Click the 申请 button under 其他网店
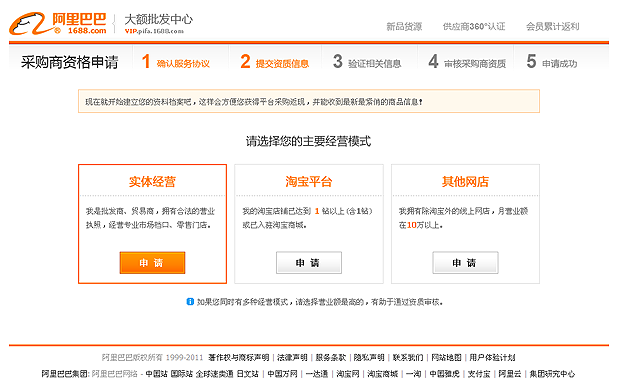Viewport: 620px width, 390px height. point(465,263)
